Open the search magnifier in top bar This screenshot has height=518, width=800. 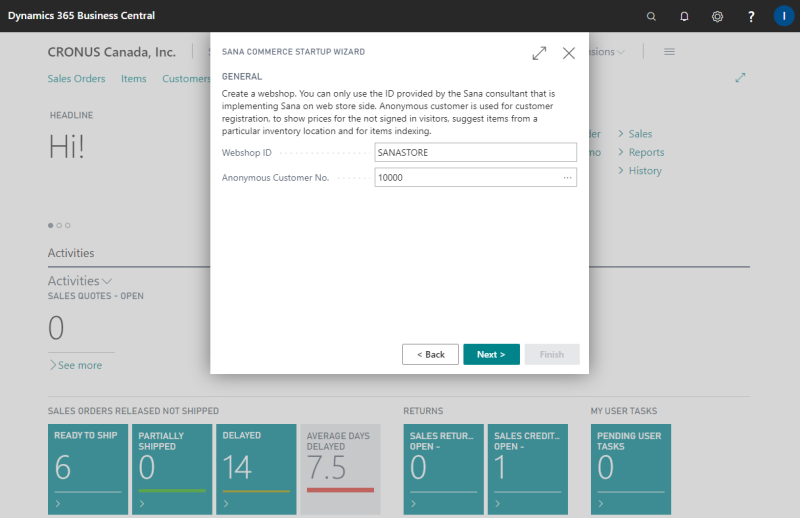pos(651,16)
